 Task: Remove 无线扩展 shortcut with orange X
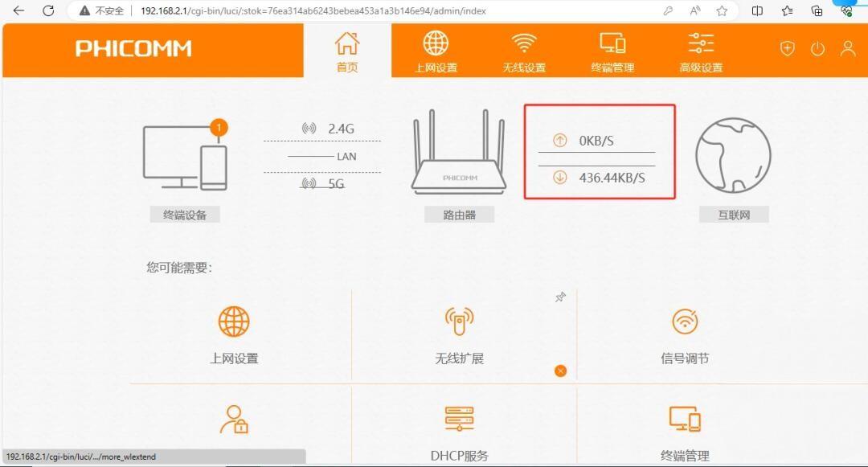tap(560, 371)
